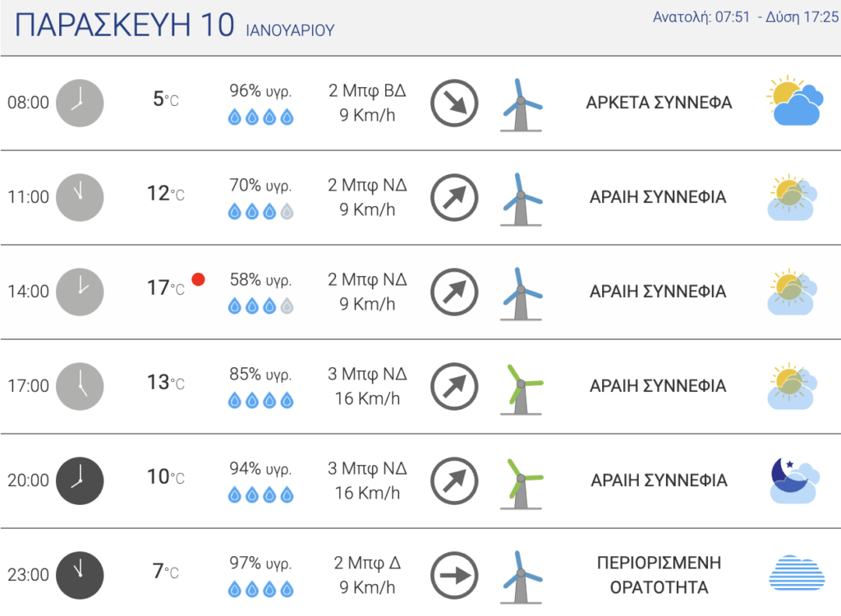Click the 3 Μπφ ΝΔ 16 Km/h wind at 17:00
This screenshot has height=616, width=841.
(367, 386)
